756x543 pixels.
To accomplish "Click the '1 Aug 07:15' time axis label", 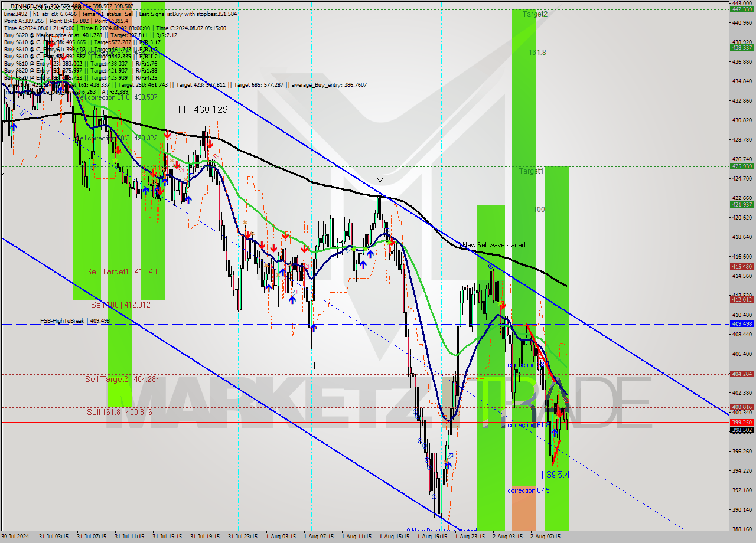I will (318, 537).
